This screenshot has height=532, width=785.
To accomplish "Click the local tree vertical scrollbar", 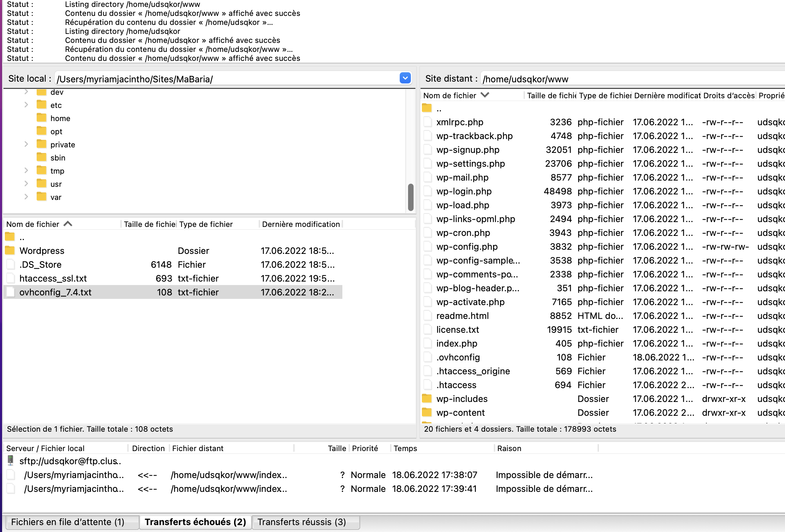I will click(x=410, y=197).
